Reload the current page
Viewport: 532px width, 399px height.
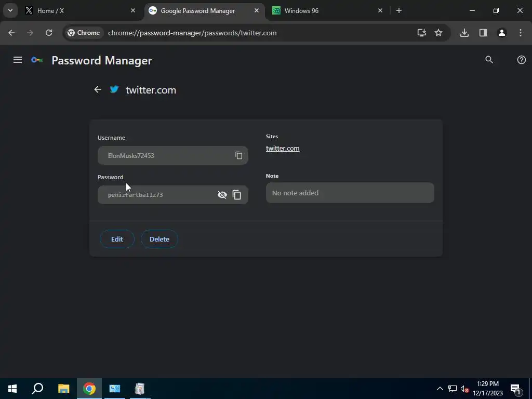pyautogui.click(x=49, y=33)
